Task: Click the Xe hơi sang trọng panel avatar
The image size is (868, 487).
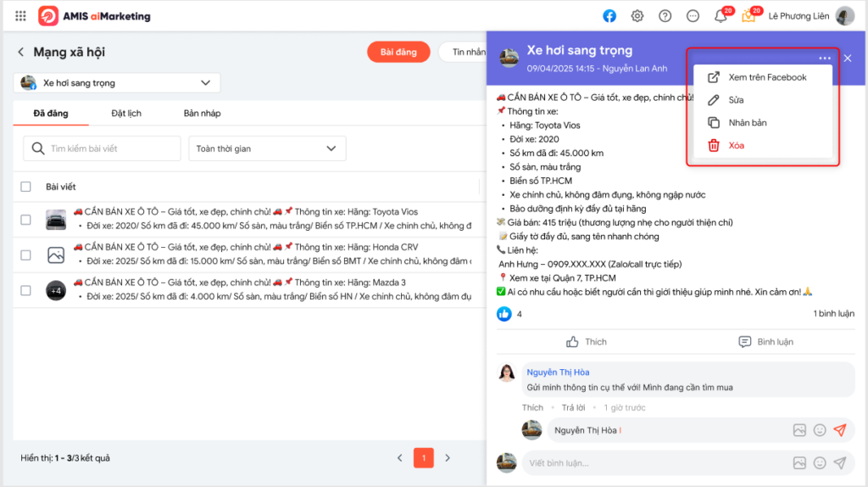Action: [x=509, y=57]
